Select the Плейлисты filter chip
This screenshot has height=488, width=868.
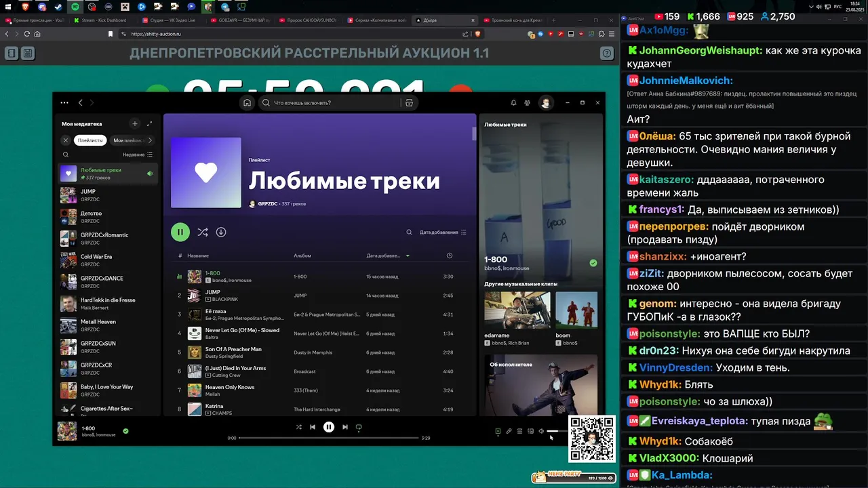(x=90, y=140)
